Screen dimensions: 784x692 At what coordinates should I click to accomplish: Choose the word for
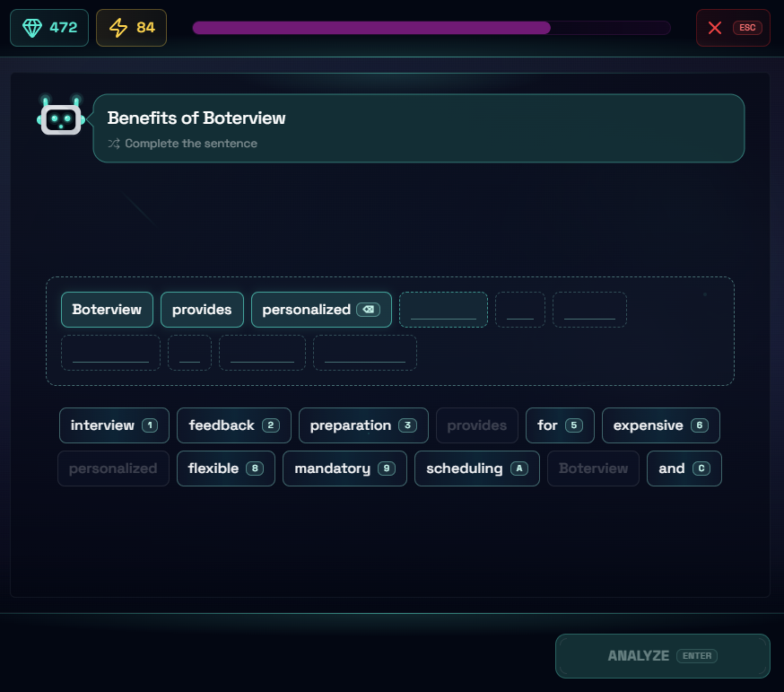pos(560,425)
